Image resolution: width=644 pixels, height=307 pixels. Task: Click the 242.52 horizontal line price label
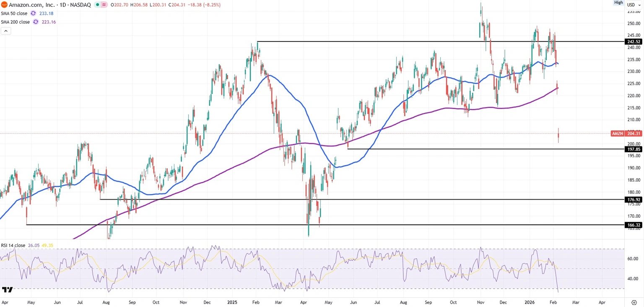click(x=633, y=42)
